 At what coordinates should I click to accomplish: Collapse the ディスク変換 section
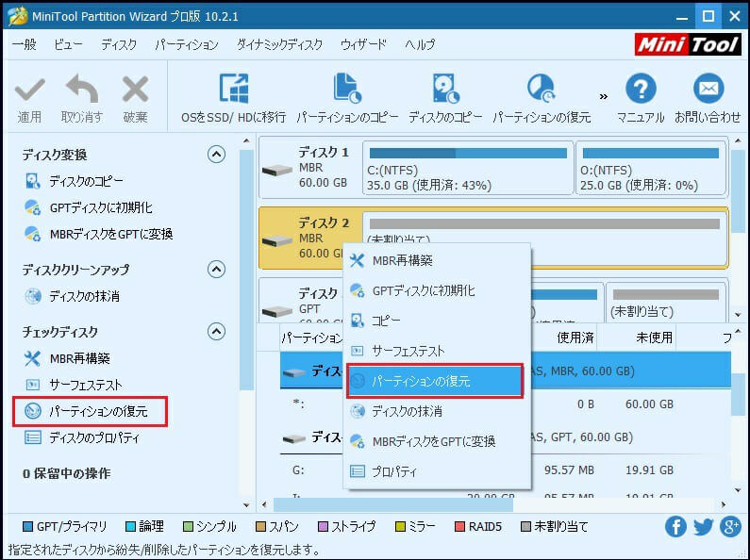coord(216,155)
